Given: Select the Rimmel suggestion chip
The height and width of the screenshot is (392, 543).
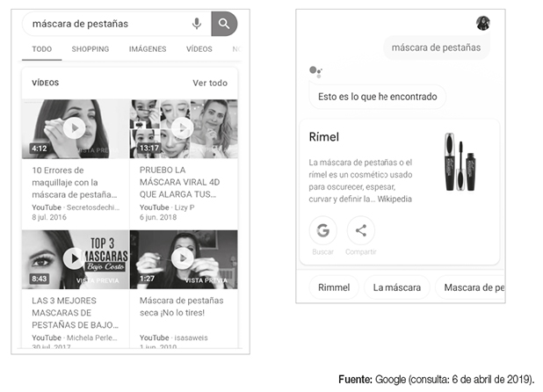Looking at the screenshot, I should click(x=334, y=287).
